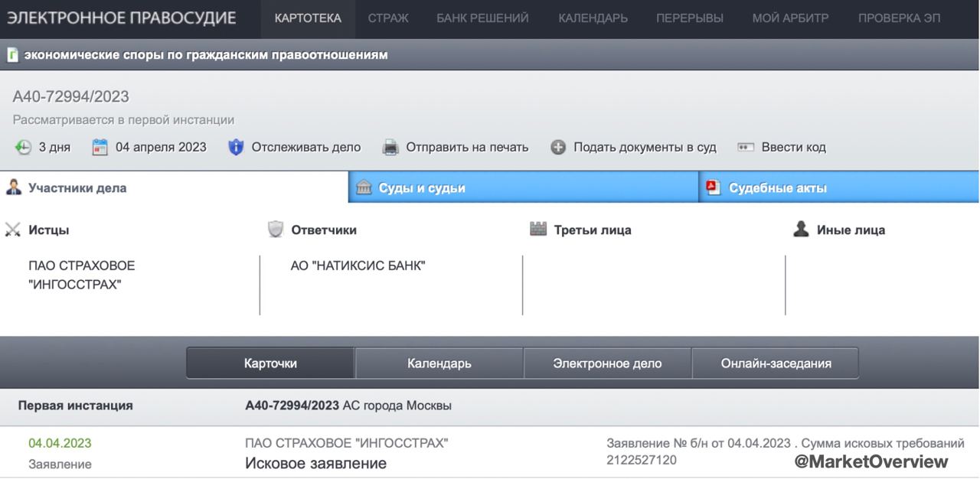The width and height of the screenshot is (980, 479).
Task: Select the ПЕРЕРЫВЫ menu item
Action: coord(690,18)
